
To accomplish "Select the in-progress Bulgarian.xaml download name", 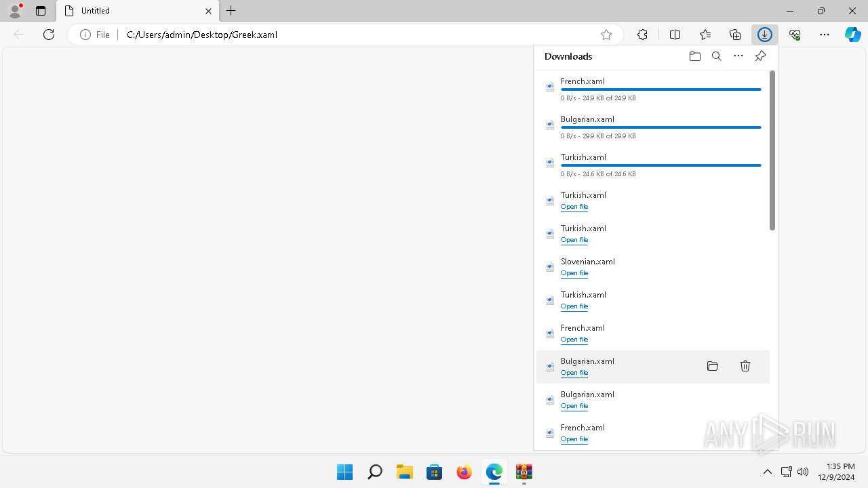I will coord(587,119).
